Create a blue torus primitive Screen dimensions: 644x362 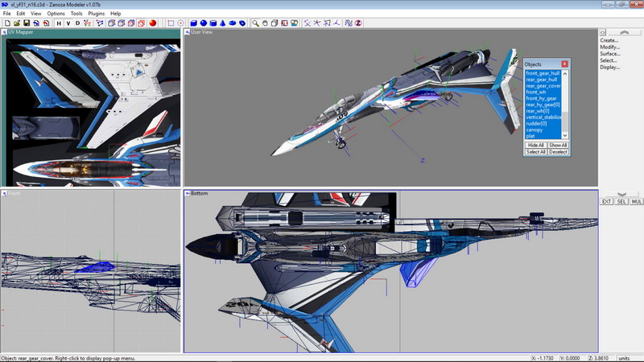click(x=233, y=23)
